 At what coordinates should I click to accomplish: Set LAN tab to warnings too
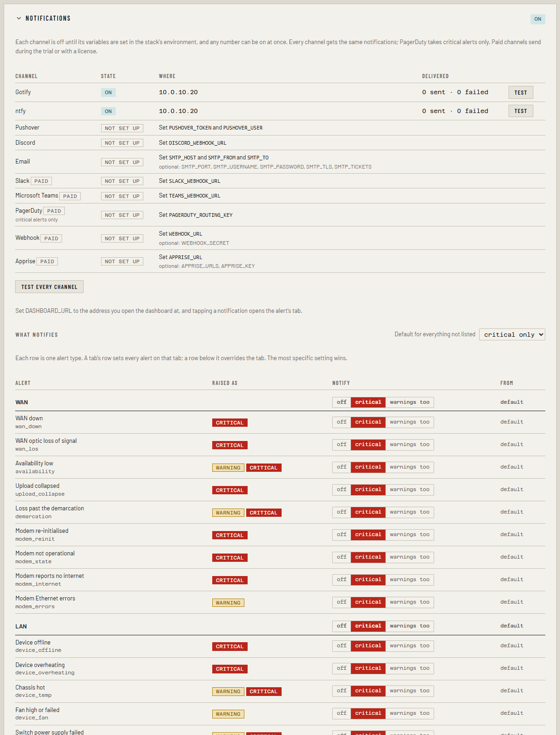pyautogui.click(x=409, y=626)
